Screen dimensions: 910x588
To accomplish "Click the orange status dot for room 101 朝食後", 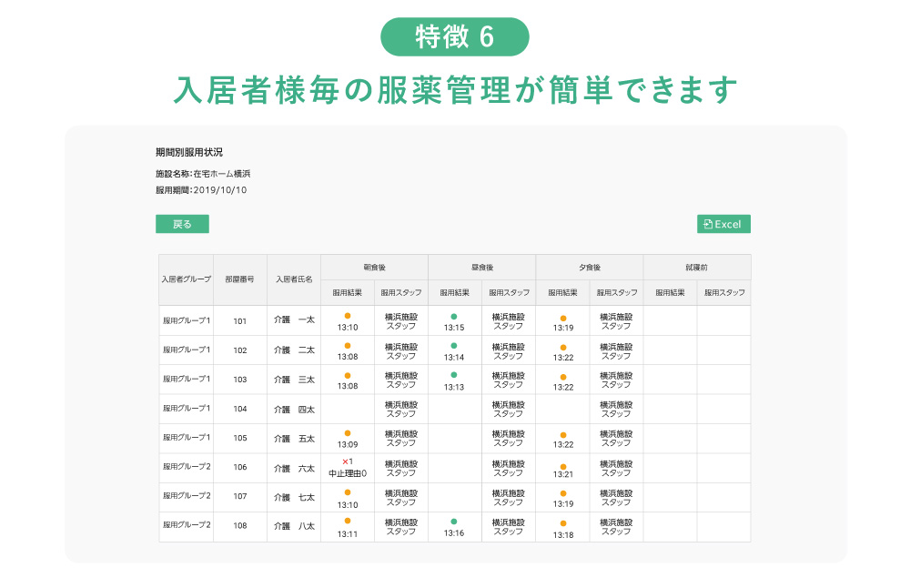I will click(x=348, y=316).
